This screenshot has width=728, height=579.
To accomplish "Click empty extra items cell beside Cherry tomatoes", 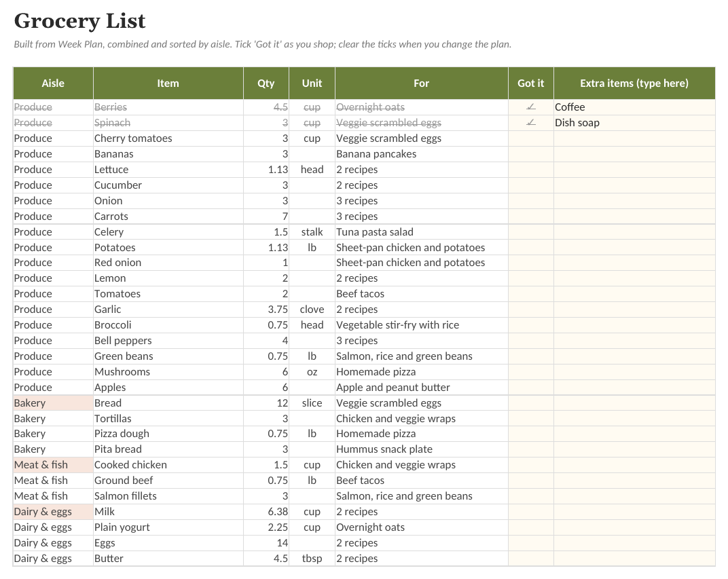I will (x=634, y=138).
